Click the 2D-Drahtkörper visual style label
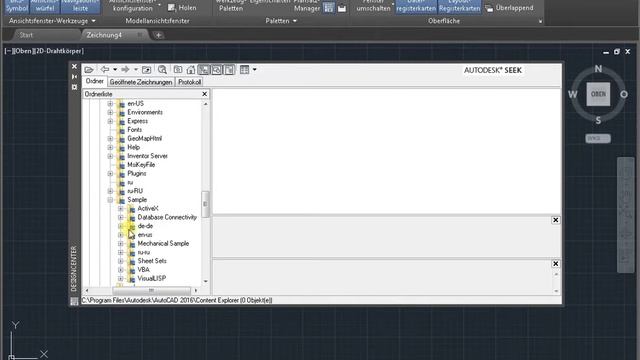640x360 pixels. click(x=59, y=51)
